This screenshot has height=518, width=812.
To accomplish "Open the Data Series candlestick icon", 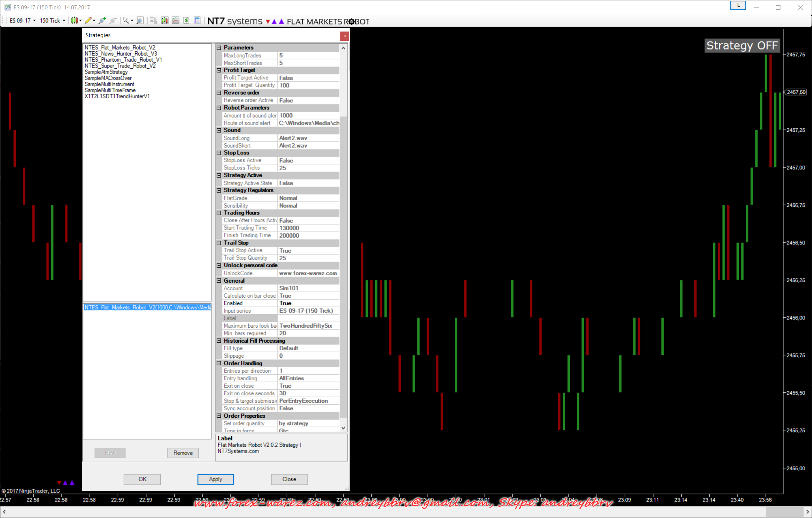I will [x=165, y=21].
